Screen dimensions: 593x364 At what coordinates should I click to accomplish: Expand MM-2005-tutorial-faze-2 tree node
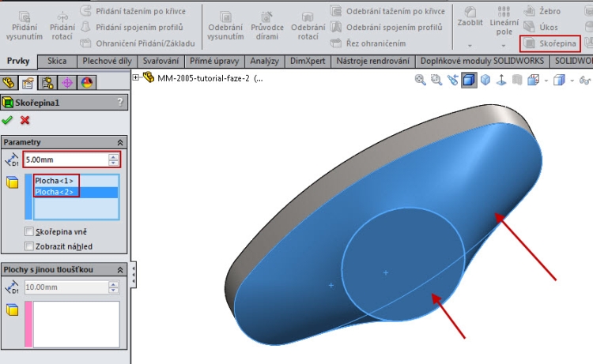tap(135, 78)
